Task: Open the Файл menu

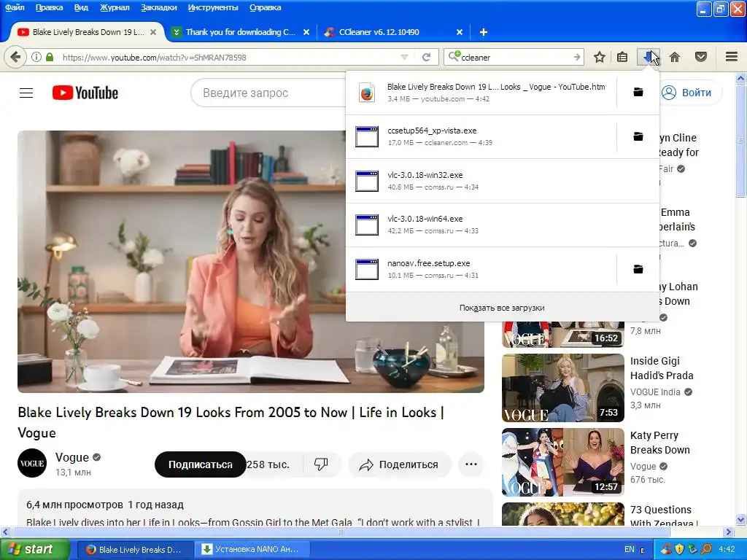Action: pyautogui.click(x=15, y=7)
